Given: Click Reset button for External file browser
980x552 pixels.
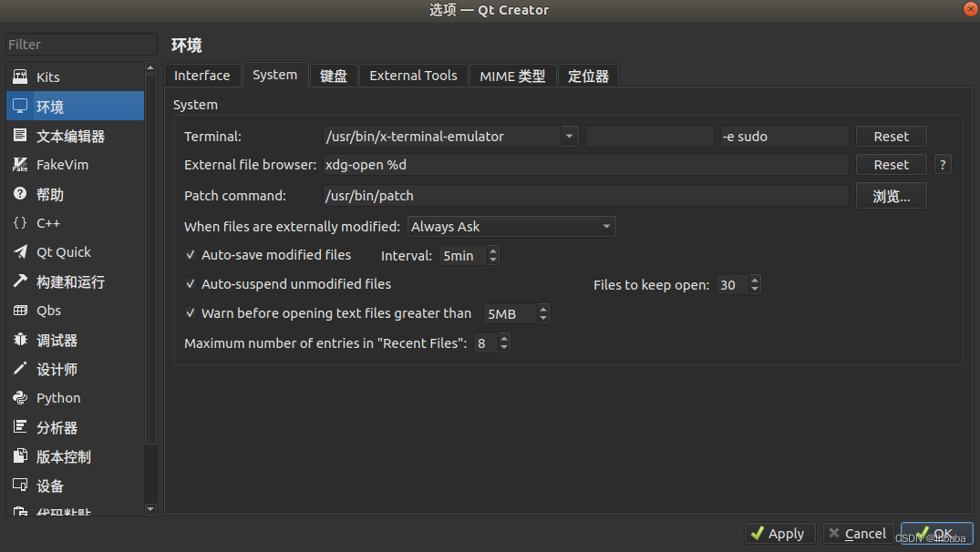Looking at the screenshot, I should click(892, 165).
